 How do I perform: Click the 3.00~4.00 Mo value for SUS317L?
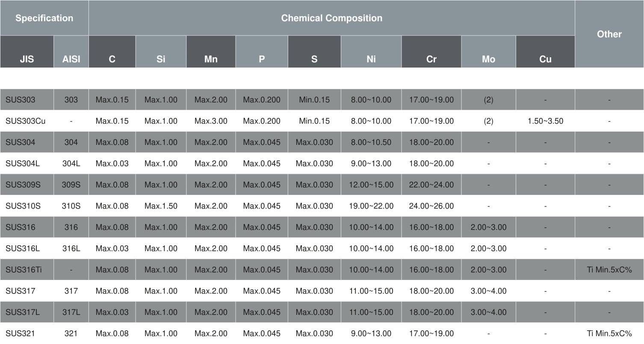pos(488,312)
